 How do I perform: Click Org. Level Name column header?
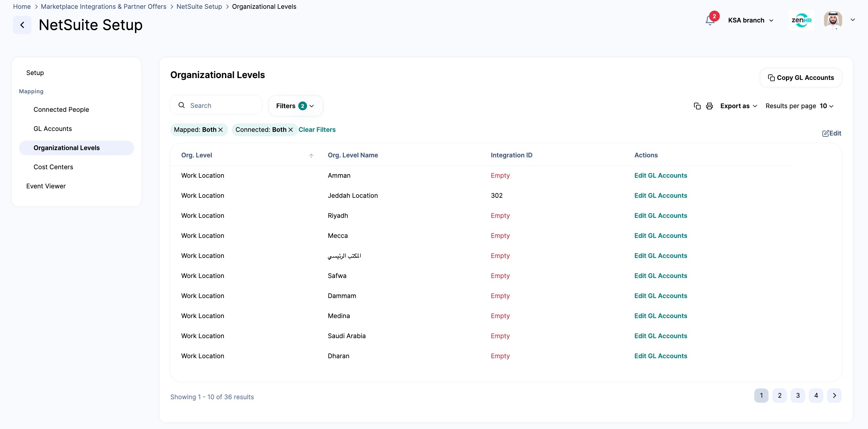click(353, 155)
